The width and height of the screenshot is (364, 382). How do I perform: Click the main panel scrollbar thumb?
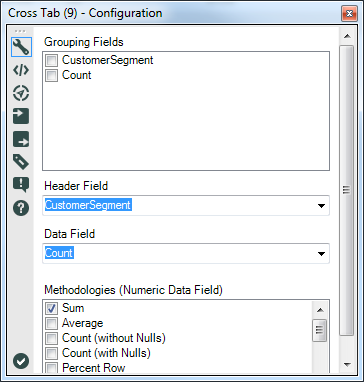coord(347,190)
